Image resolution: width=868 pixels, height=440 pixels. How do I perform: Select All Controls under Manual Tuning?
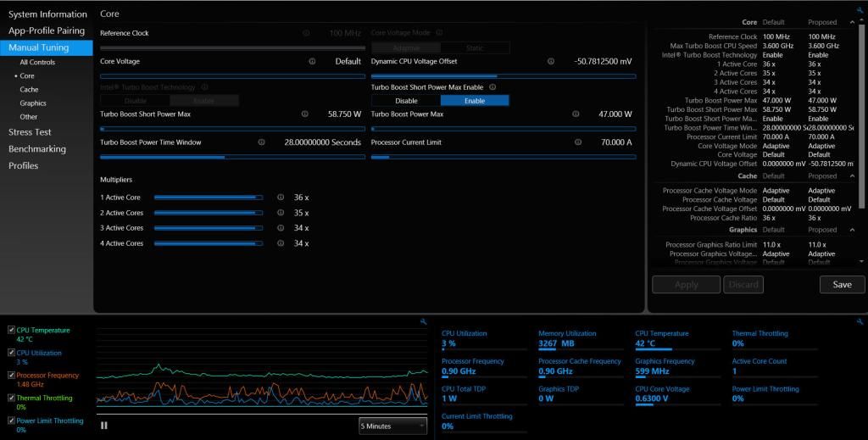(37, 63)
